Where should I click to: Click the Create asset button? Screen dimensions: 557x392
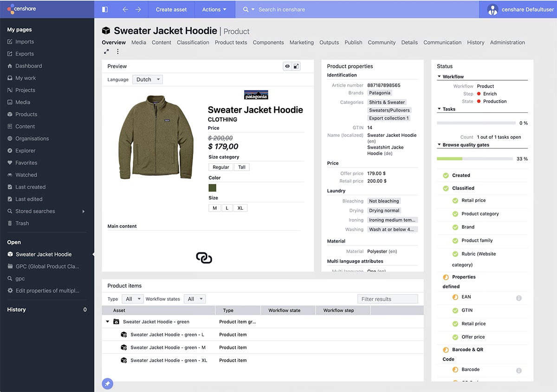pos(171,9)
